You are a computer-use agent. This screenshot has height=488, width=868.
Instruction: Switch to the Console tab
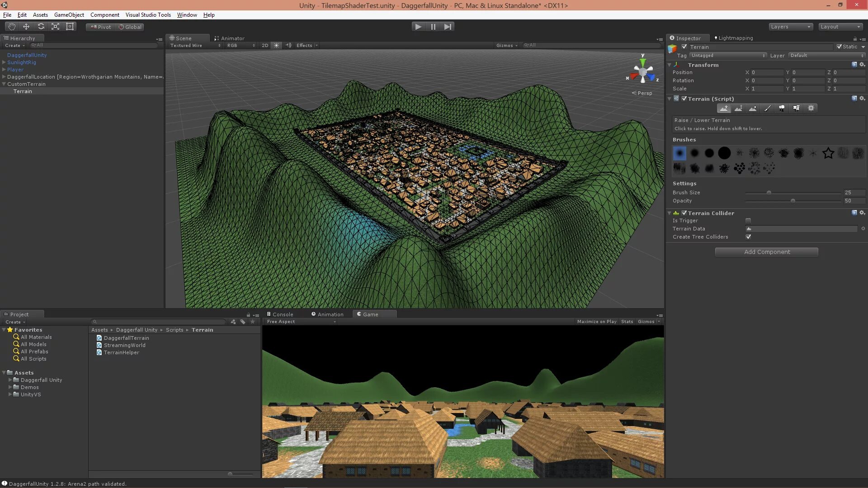click(280, 314)
